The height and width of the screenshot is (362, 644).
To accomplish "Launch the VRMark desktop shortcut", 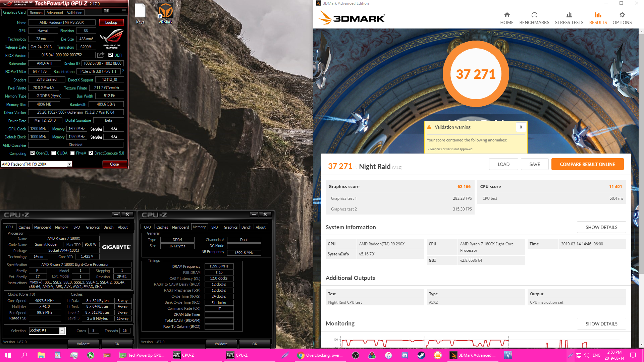I will (x=165, y=13).
